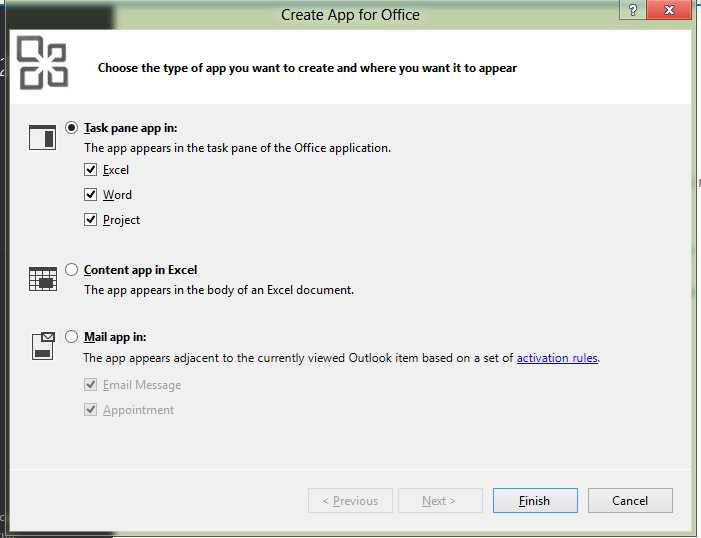Click the Excel content app grid icon
The width and height of the screenshot is (701, 538).
pyautogui.click(x=43, y=279)
